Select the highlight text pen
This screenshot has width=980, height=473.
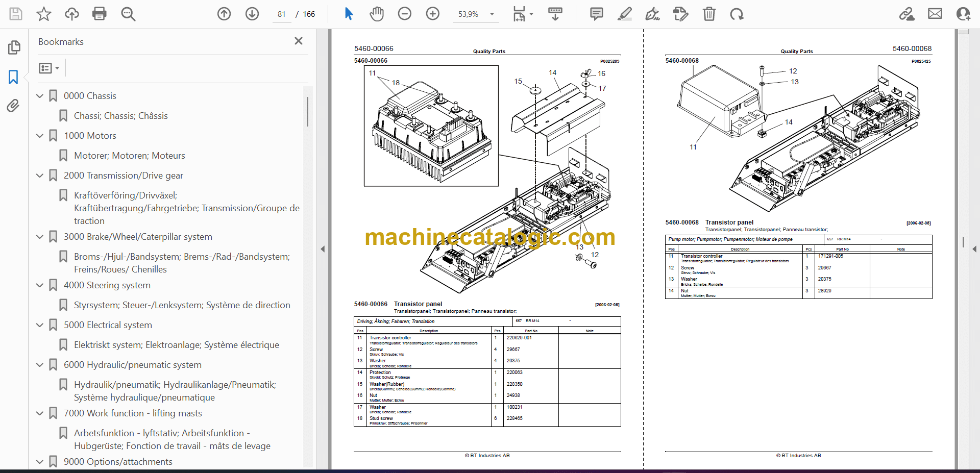(624, 14)
